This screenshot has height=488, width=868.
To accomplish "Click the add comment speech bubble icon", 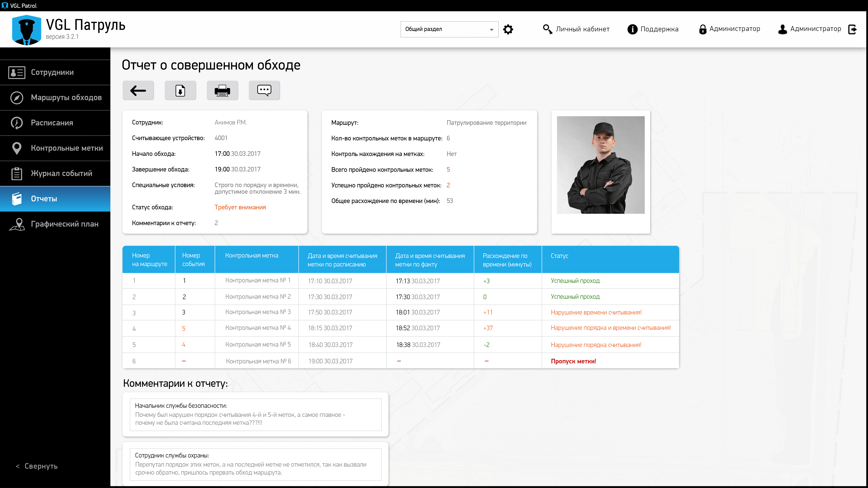I will [x=264, y=90].
